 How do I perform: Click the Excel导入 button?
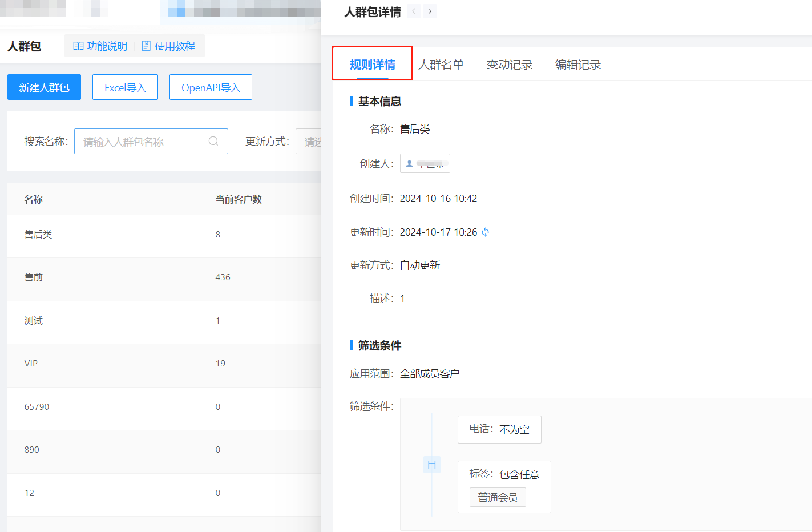coord(125,87)
